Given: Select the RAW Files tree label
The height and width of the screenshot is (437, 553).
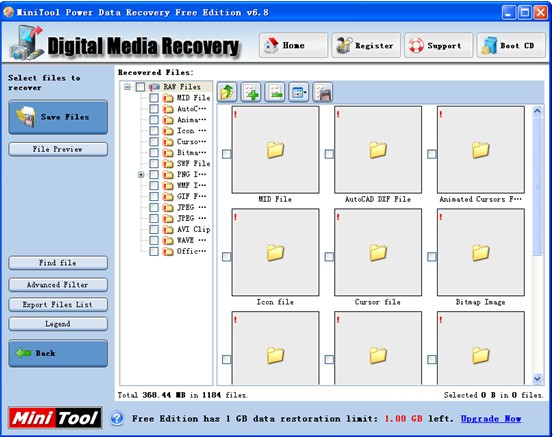Looking at the screenshot, I should tap(182, 87).
